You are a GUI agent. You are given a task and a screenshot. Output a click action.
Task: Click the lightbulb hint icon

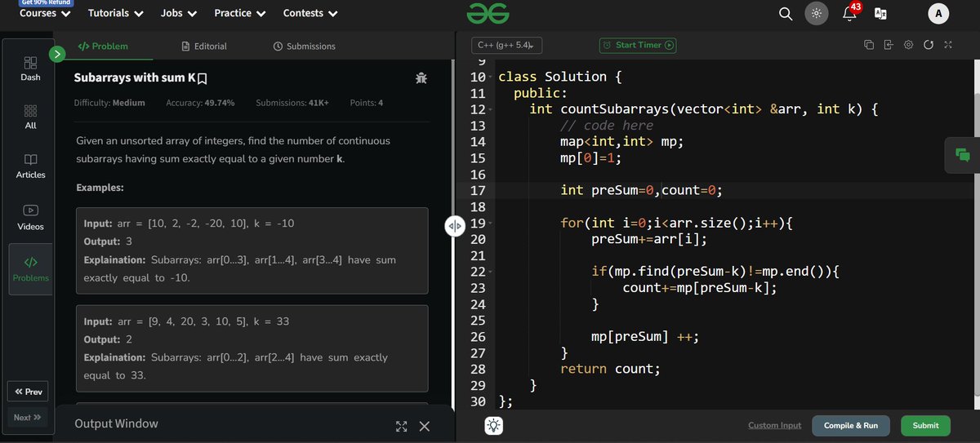[x=494, y=426]
